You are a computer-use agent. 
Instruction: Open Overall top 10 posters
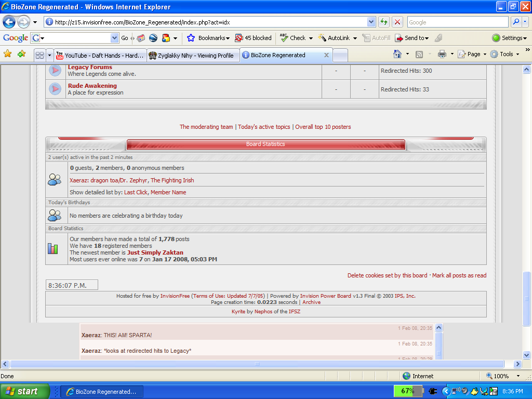click(x=323, y=127)
